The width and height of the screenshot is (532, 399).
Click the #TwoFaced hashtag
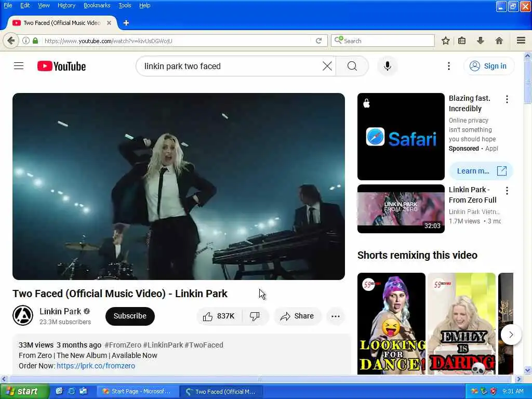204,345
